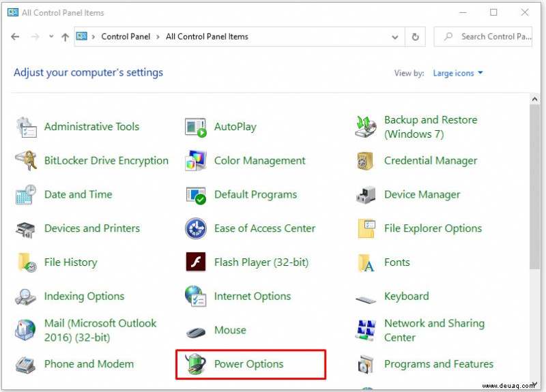Open the Default Programs link
The width and height of the screenshot is (546, 392).
coord(255,194)
